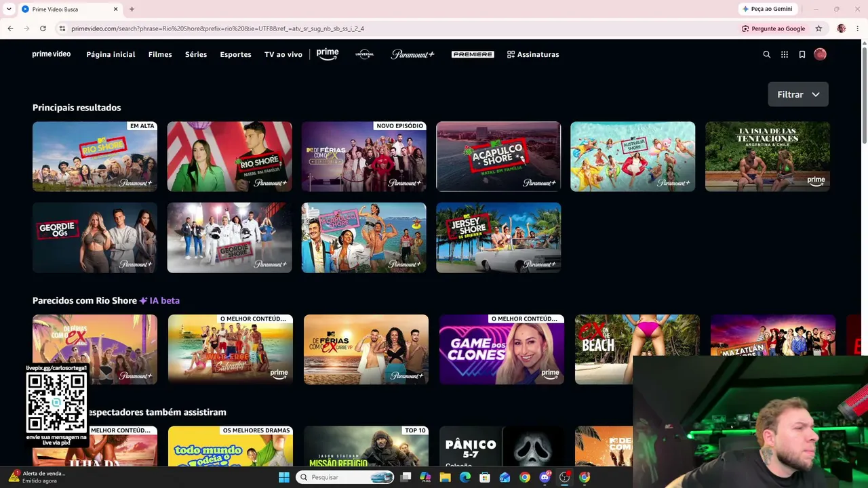
Task: Open the Australia Shore thumbnail
Action: (633, 157)
